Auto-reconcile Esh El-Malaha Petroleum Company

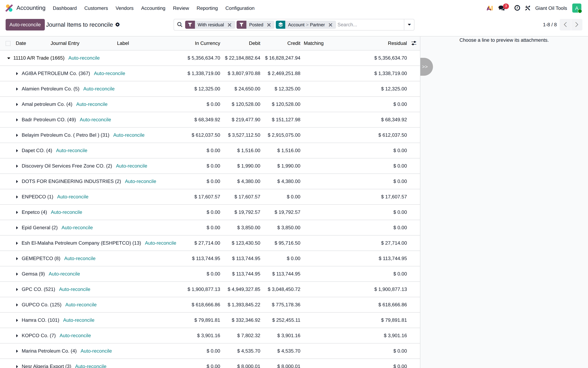coord(160,243)
